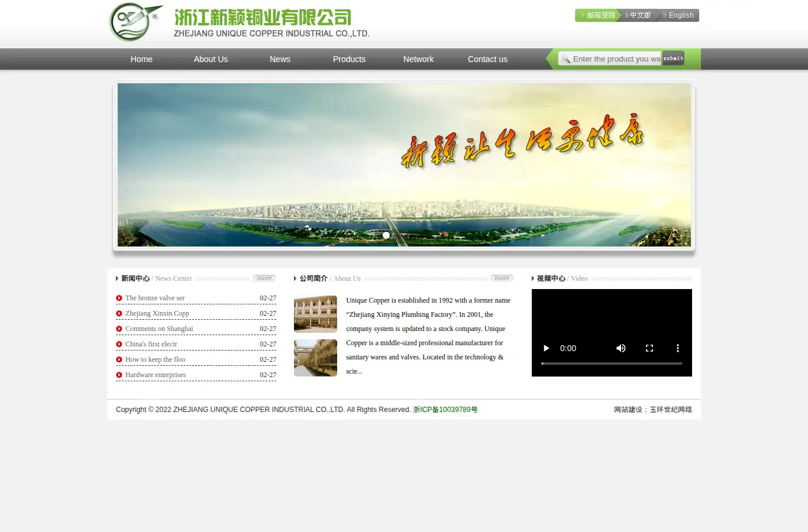Click 'more' in the News Center section
Image resolution: width=808 pixels, height=532 pixels.
point(264,278)
